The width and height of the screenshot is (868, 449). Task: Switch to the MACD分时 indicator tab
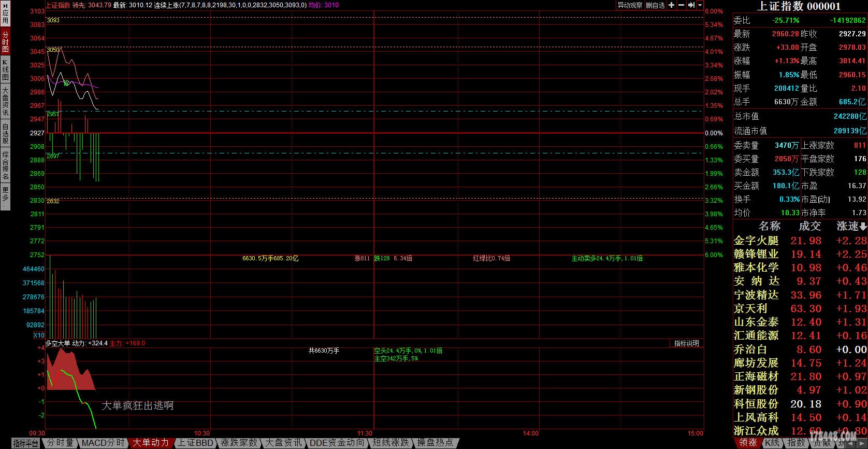pyautogui.click(x=103, y=443)
